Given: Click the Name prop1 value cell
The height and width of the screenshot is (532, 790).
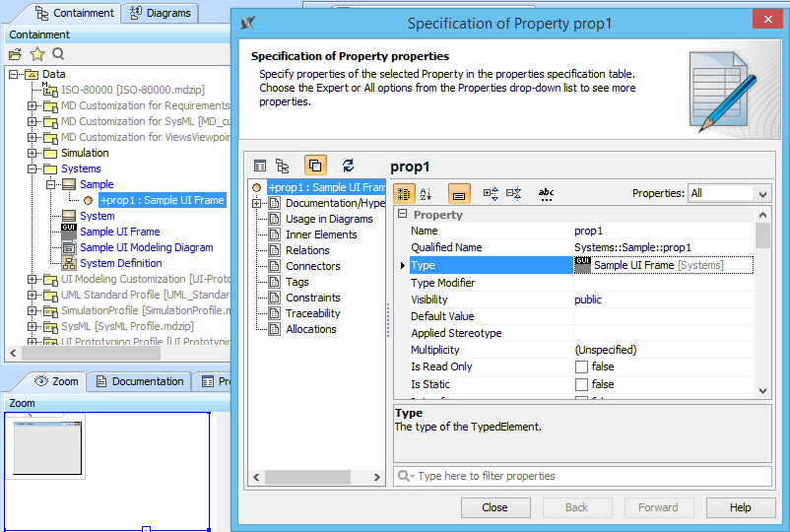Looking at the screenshot, I should tap(664, 231).
